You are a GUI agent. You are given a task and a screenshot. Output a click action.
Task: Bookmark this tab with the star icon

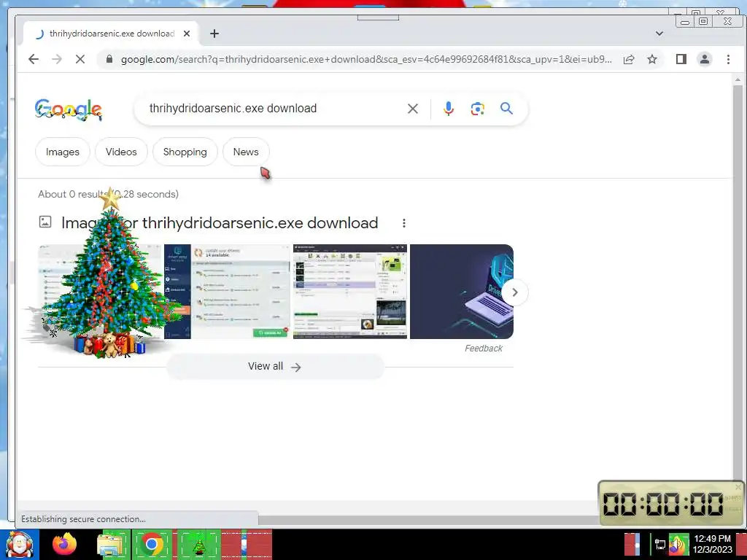pyautogui.click(x=652, y=59)
